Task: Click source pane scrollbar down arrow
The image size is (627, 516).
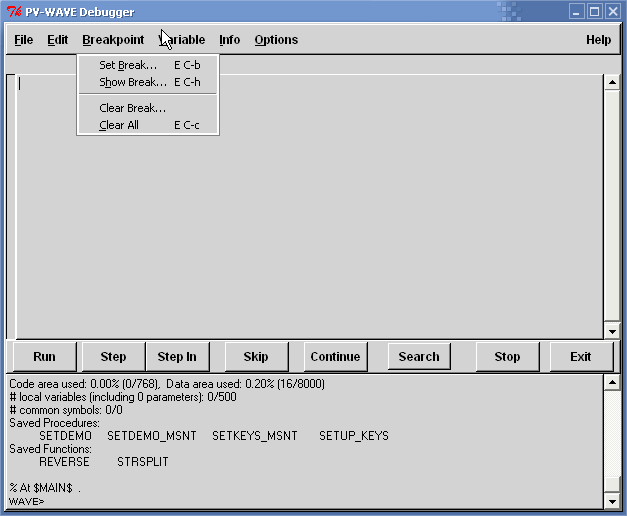Action: pyautogui.click(x=612, y=331)
